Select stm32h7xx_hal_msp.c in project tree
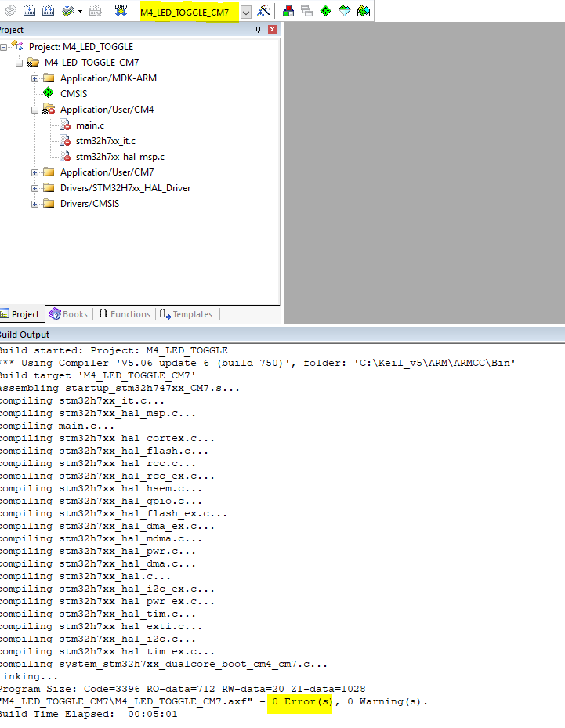Screen dimensions: 565x728 [120, 157]
